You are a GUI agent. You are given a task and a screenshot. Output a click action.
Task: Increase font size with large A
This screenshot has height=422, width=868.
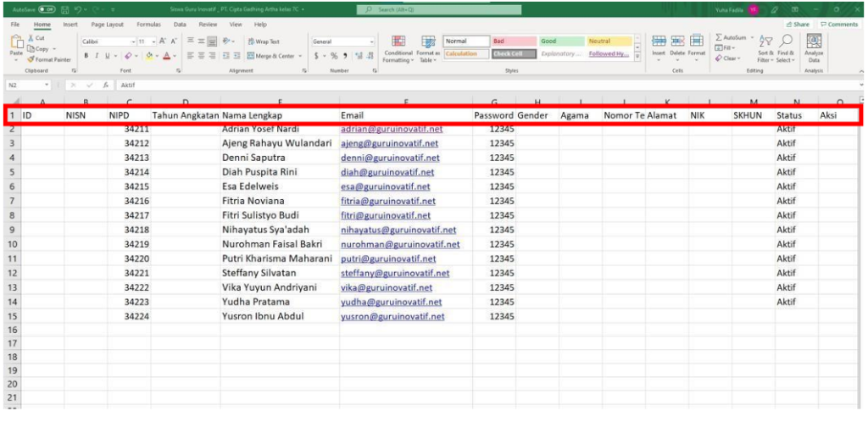[x=163, y=42]
